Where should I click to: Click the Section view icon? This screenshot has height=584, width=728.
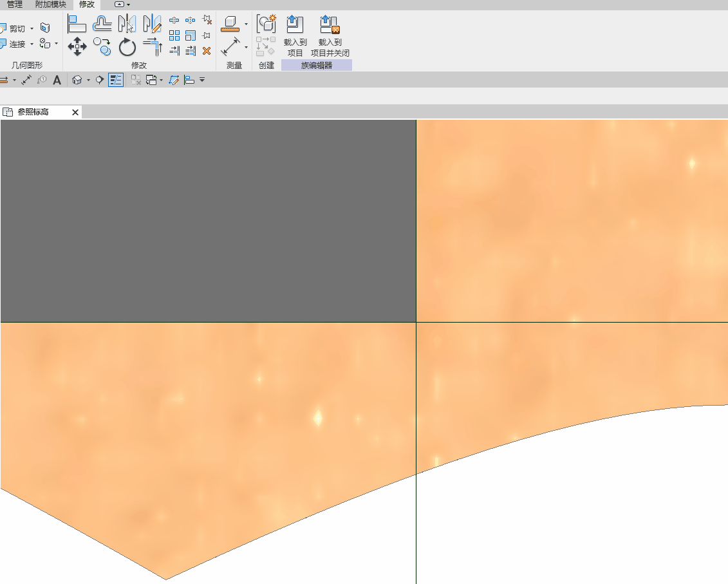(x=99, y=80)
